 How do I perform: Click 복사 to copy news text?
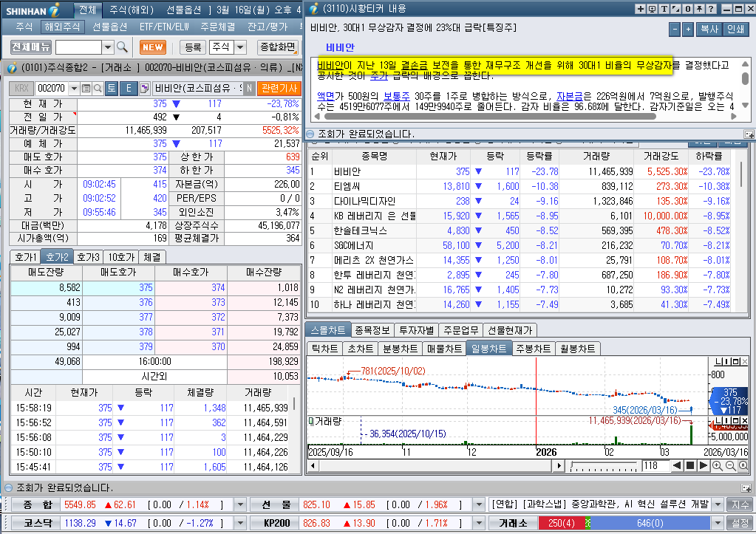coord(709,30)
